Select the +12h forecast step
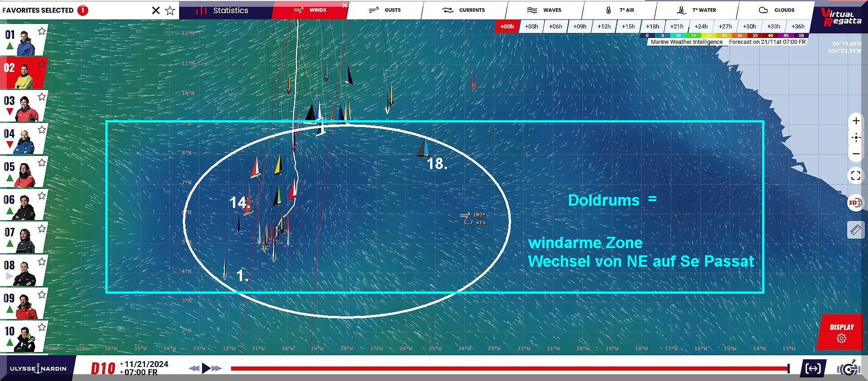This screenshot has width=868, height=381. (604, 27)
